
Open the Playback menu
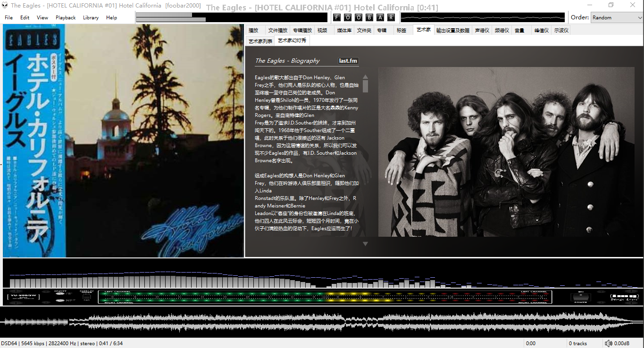66,17
